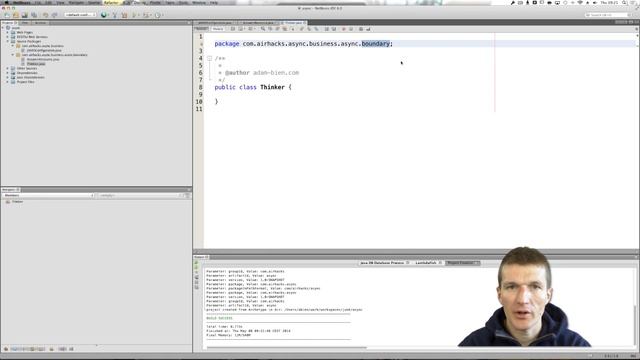
Task: Expand the Web Pages node
Action: 7,32
